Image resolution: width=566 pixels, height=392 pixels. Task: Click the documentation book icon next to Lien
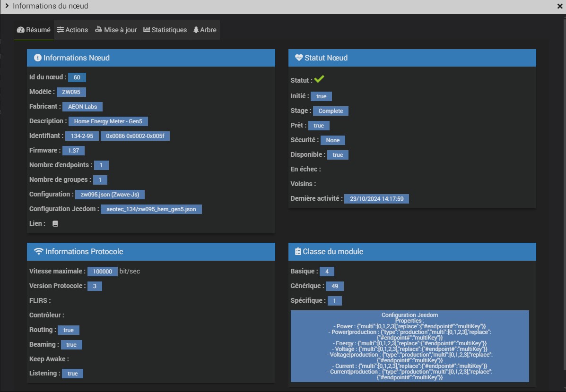click(x=55, y=224)
